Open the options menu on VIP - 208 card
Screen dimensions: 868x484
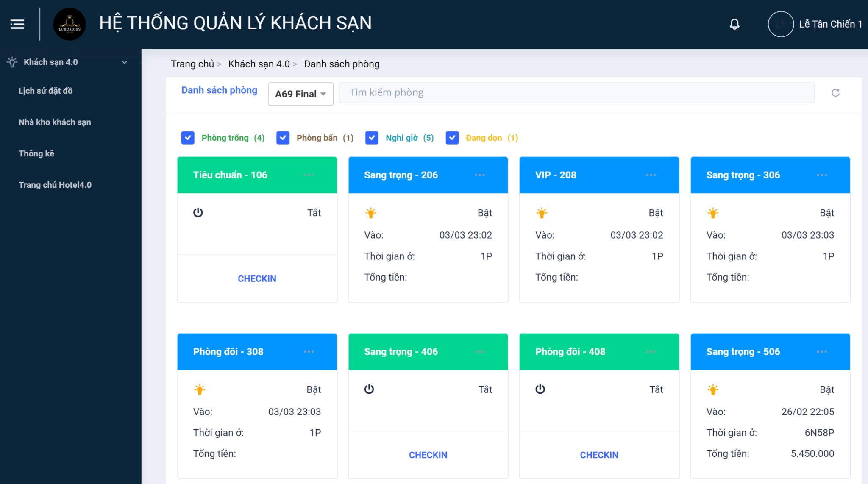pos(651,175)
